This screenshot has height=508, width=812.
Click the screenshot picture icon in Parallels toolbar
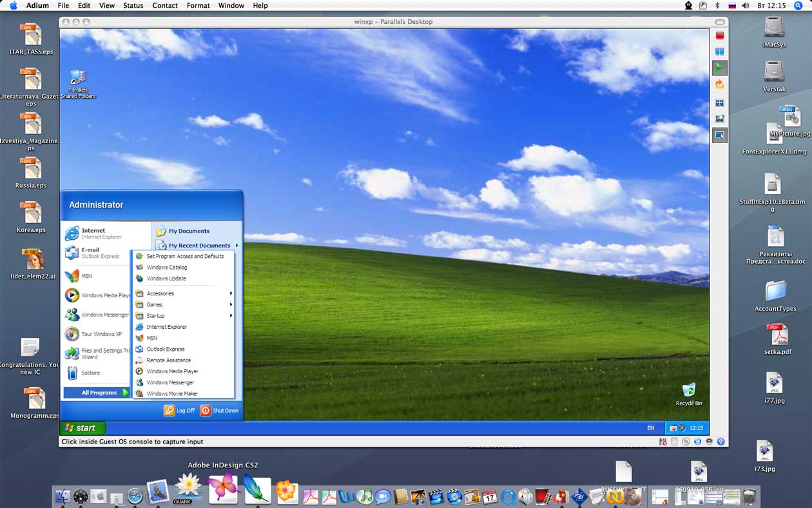[x=720, y=119]
